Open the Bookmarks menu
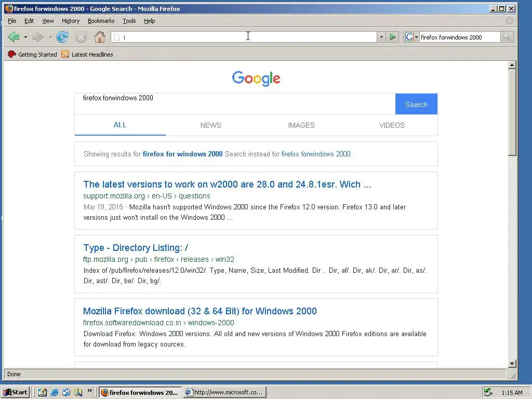Screen dimensions: 532x399 pyautogui.click(x=101, y=21)
